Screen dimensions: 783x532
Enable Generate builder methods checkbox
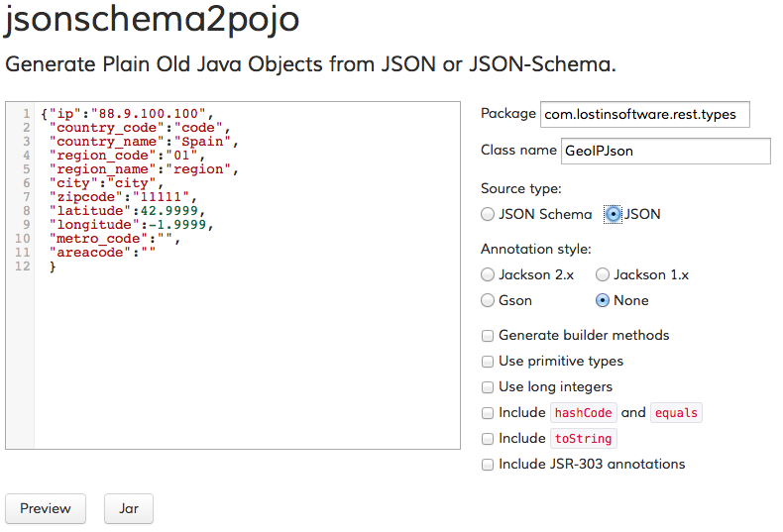(488, 336)
